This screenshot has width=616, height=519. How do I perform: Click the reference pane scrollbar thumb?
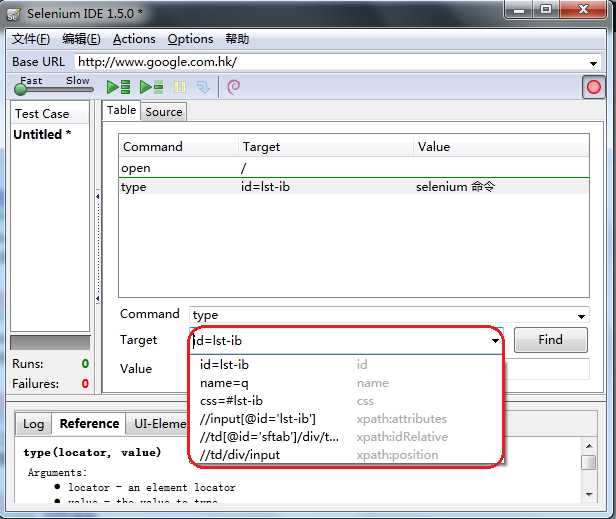tap(588, 462)
